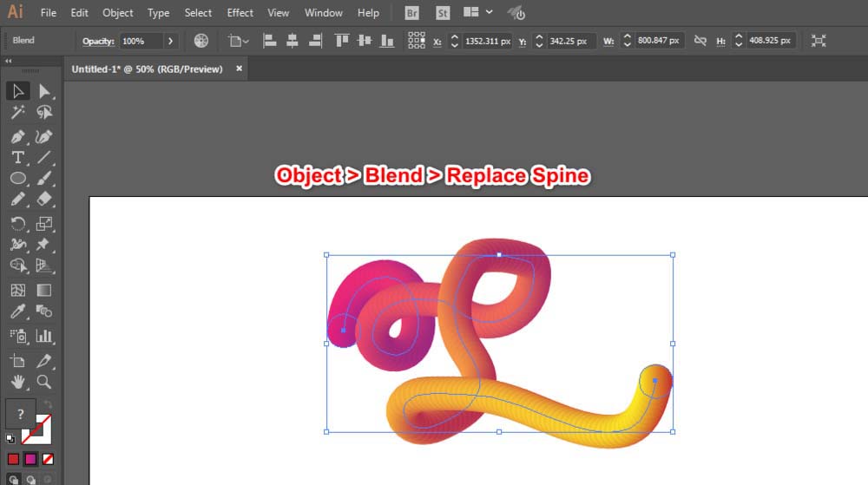The width and height of the screenshot is (868, 485).
Task: Pick the Lasso tool
Action: click(44, 113)
